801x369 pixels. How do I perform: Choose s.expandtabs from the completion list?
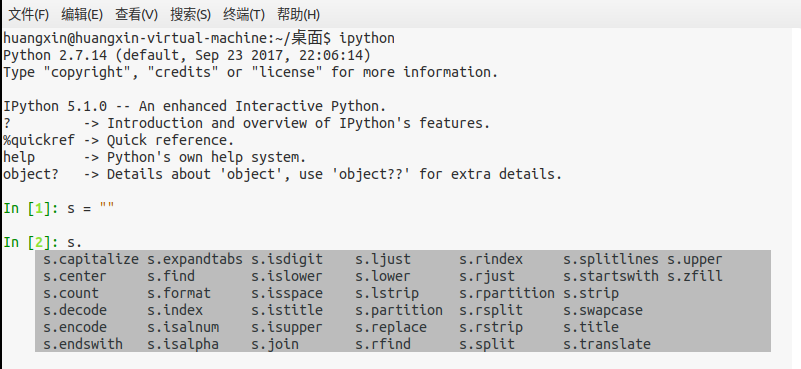pos(195,260)
